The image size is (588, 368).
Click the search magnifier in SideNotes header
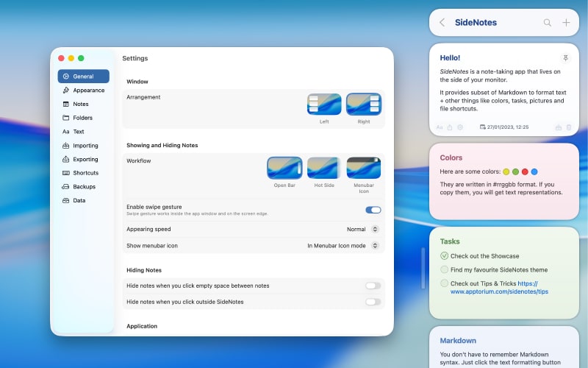click(x=547, y=23)
